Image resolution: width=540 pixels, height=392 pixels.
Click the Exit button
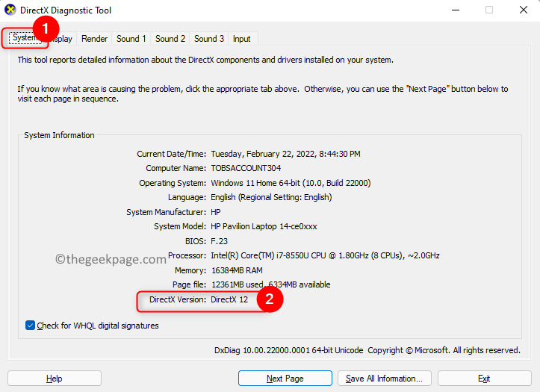click(x=484, y=379)
